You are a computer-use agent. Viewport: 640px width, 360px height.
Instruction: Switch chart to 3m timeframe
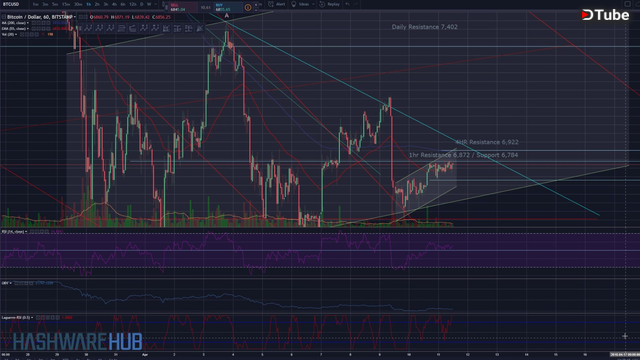pyautogui.click(x=45, y=4)
